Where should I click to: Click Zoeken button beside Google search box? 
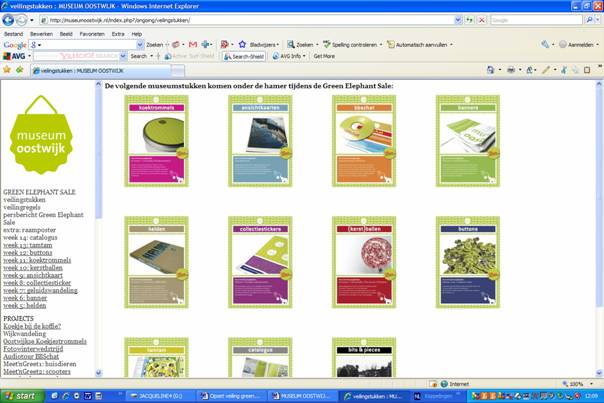pyautogui.click(x=154, y=45)
